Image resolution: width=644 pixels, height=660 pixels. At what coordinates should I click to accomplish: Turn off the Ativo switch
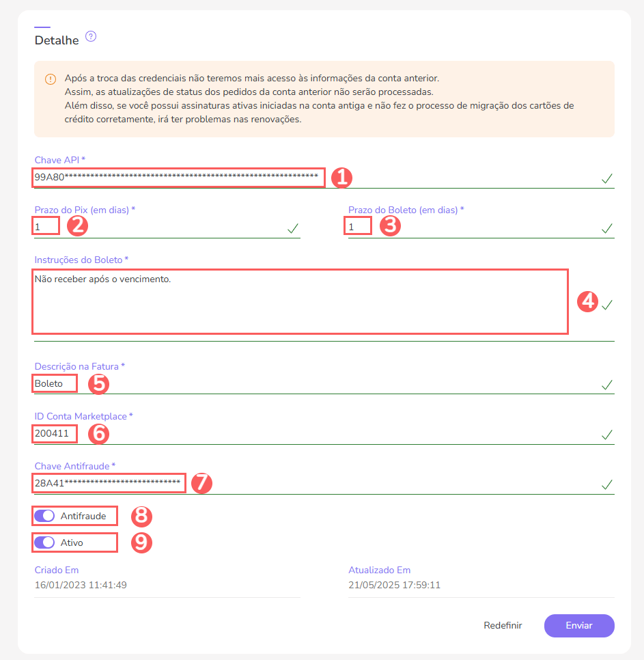(x=44, y=542)
